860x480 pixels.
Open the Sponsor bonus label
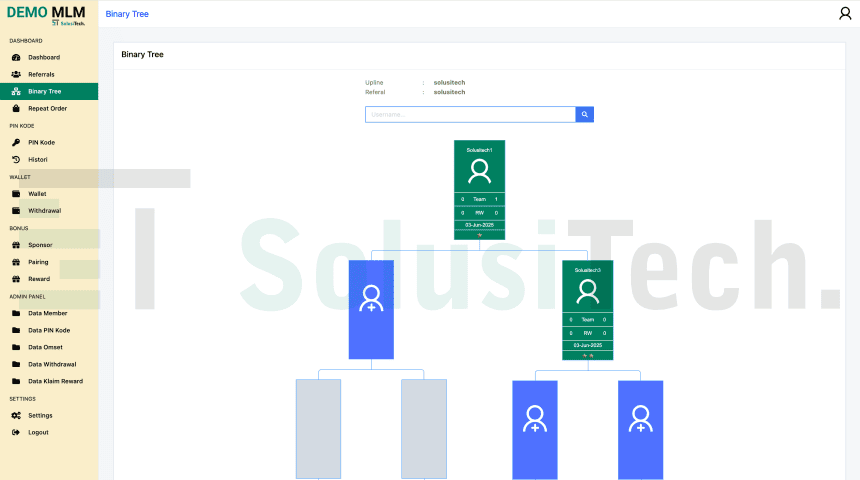click(40, 245)
